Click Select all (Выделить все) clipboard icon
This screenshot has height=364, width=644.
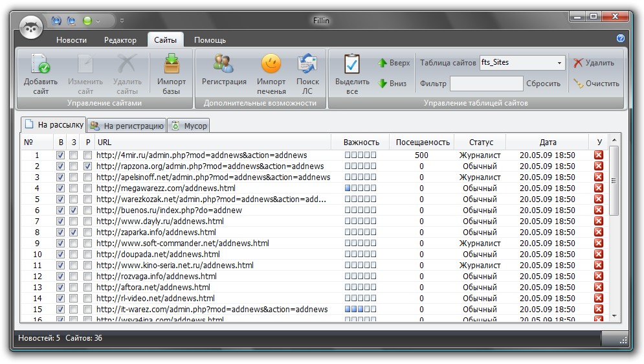coord(352,64)
